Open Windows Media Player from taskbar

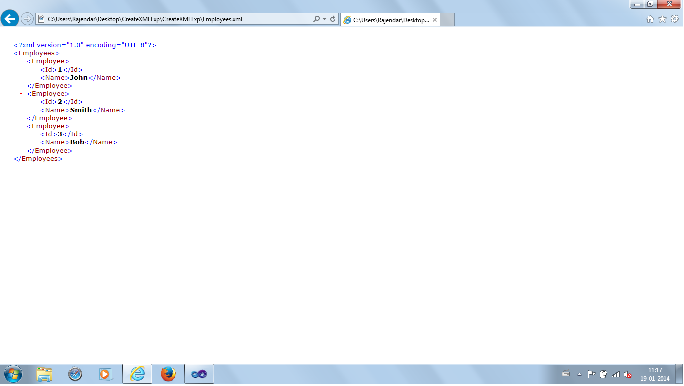(105, 374)
